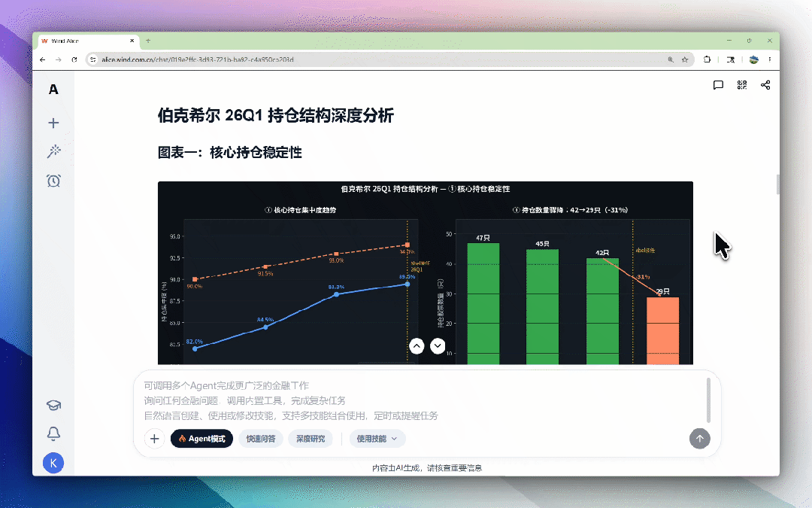The width and height of the screenshot is (812, 508).
Task: Open the graduation cap learning icon
Action: 53,405
